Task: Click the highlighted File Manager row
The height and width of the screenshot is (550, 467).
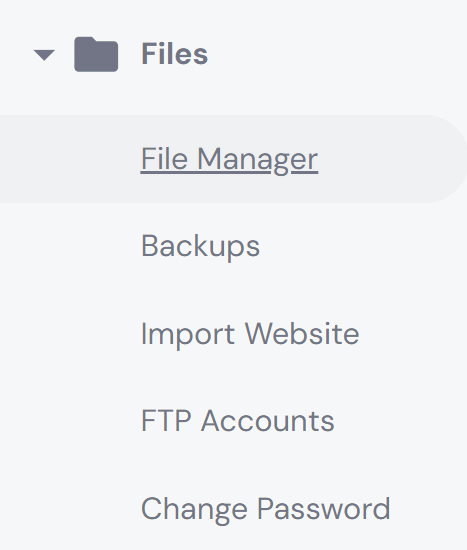Action: pyautogui.click(x=233, y=159)
